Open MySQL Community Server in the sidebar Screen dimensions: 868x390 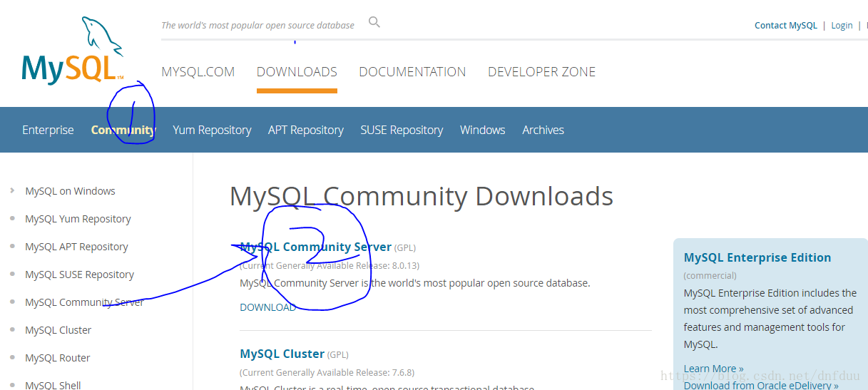click(84, 302)
